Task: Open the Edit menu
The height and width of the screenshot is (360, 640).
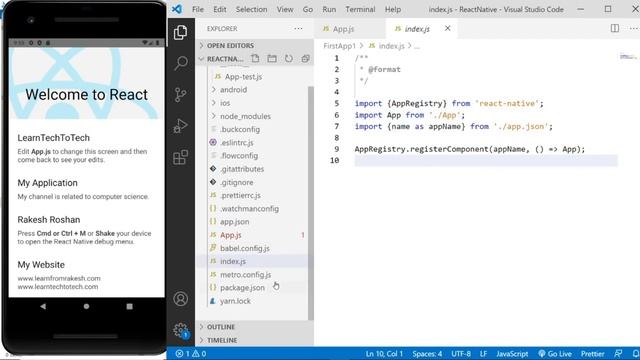Action: [220, 9]
